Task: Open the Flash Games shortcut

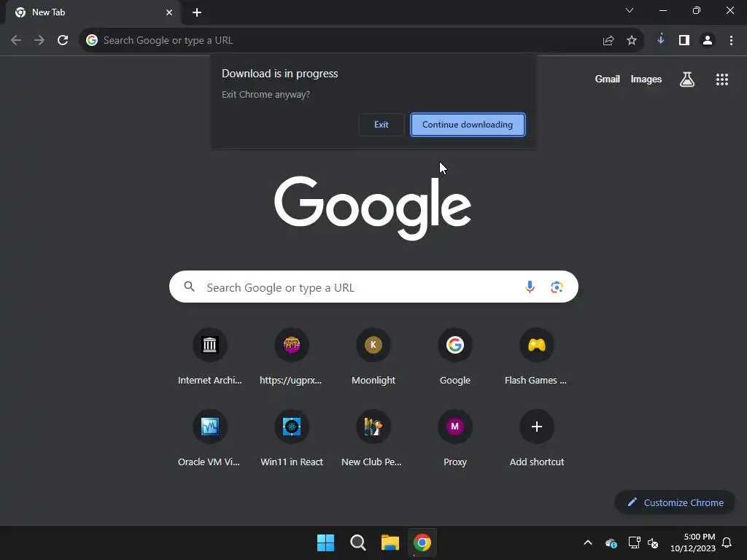Action: click(x=536, y=357)
